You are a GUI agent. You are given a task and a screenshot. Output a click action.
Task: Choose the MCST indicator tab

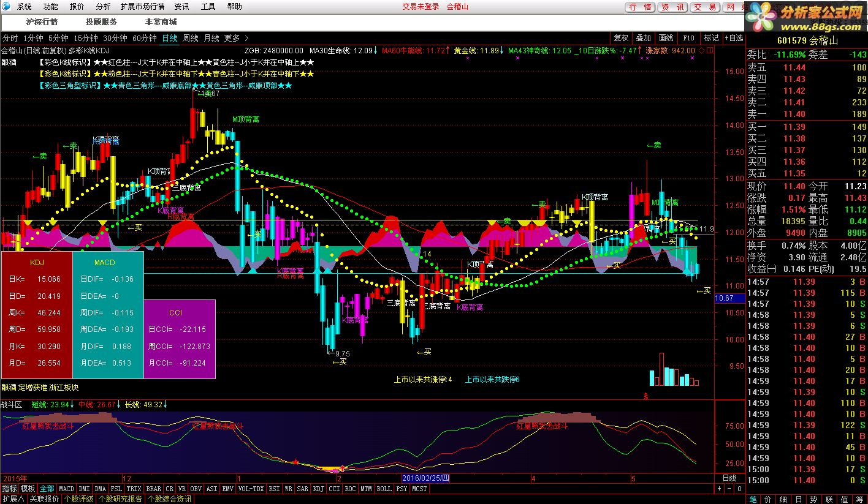tap(419, 489)
